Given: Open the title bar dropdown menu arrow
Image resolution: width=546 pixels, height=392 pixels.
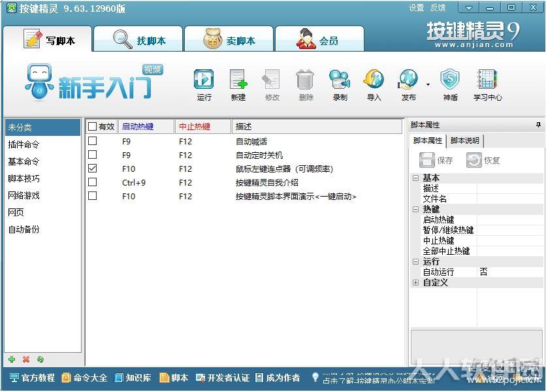Looking at the screenshot, I should 468,8.
